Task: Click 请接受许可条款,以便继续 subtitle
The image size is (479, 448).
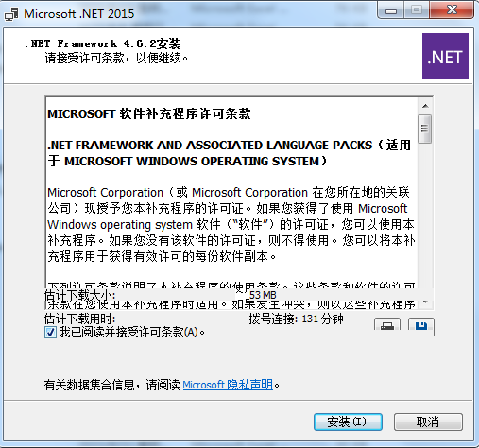Action: click(x=116, y=58)
